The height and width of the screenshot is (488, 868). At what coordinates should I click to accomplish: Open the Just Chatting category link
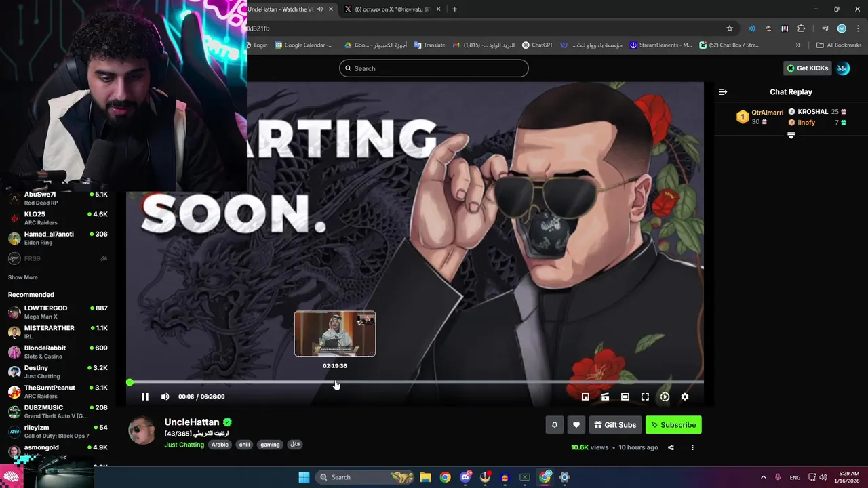184,445
